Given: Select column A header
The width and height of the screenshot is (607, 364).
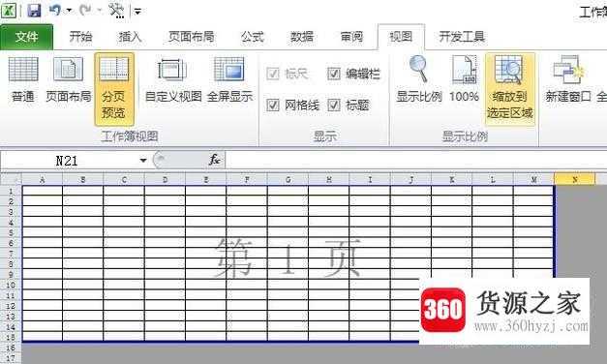Looking at the screenshot, I should coord(42,180).
